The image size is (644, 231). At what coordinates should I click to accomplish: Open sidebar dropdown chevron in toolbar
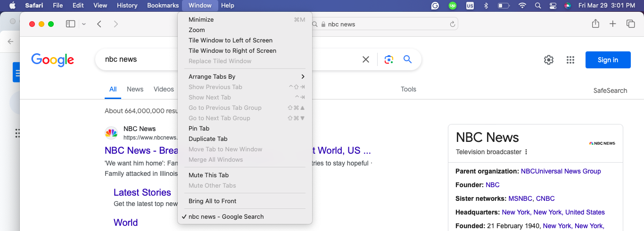coord(84,24)
